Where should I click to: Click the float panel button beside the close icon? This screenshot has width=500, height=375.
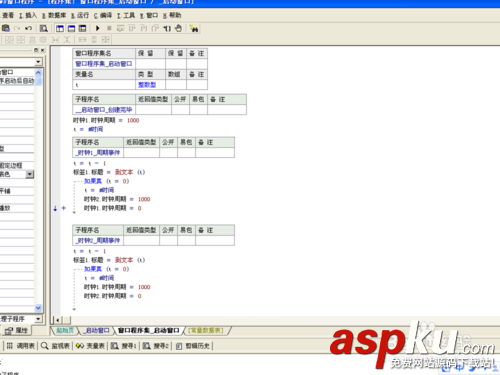pos(36,50)
